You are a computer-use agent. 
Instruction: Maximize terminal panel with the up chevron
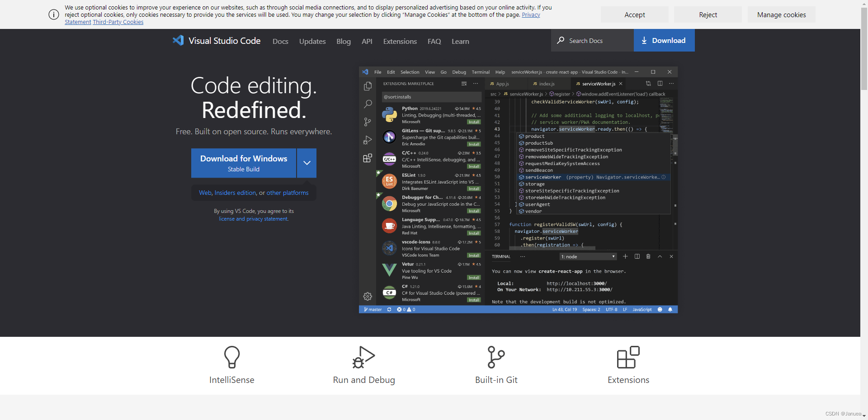pyautogui.click(x=660, y=256)
